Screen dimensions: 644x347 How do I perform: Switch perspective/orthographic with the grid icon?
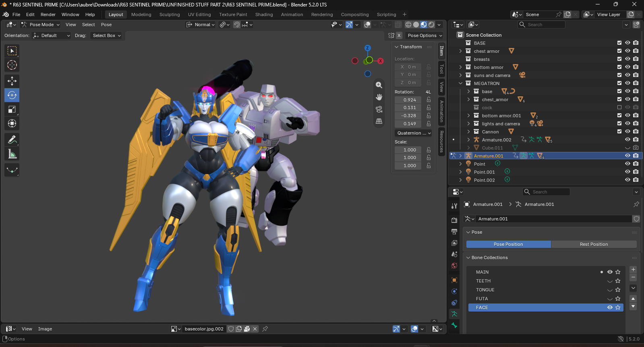(x=379, y=121)
